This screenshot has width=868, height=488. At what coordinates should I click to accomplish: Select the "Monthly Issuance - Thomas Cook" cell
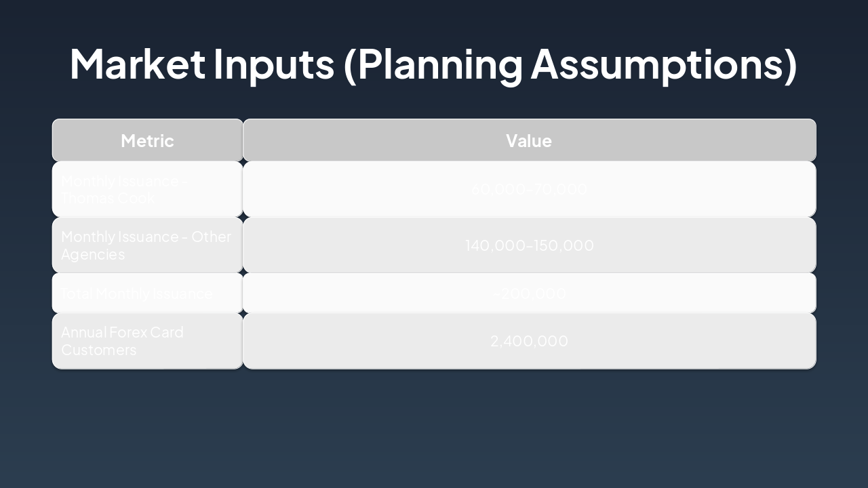click(x=147, y=189)
